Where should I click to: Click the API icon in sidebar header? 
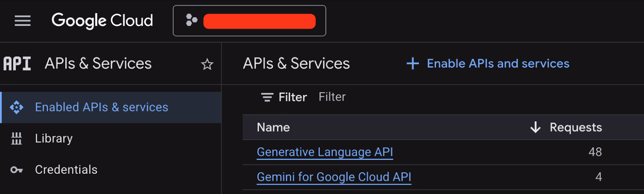point(17,64)
